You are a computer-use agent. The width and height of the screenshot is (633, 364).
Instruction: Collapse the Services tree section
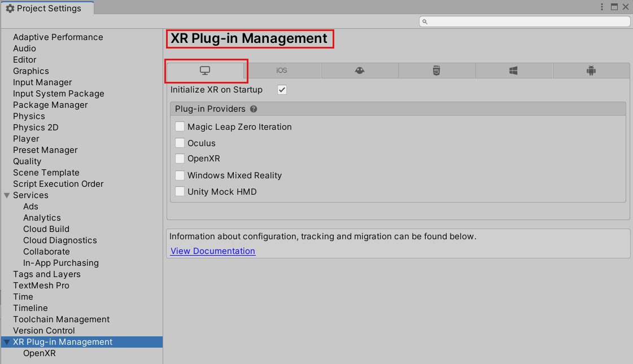click(x=6, y=195)
